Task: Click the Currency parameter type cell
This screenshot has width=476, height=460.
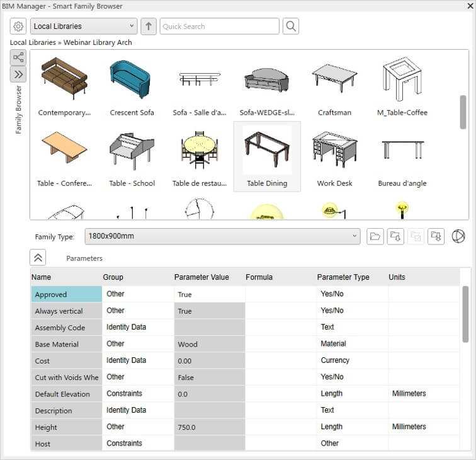Action: pos(353,360)
